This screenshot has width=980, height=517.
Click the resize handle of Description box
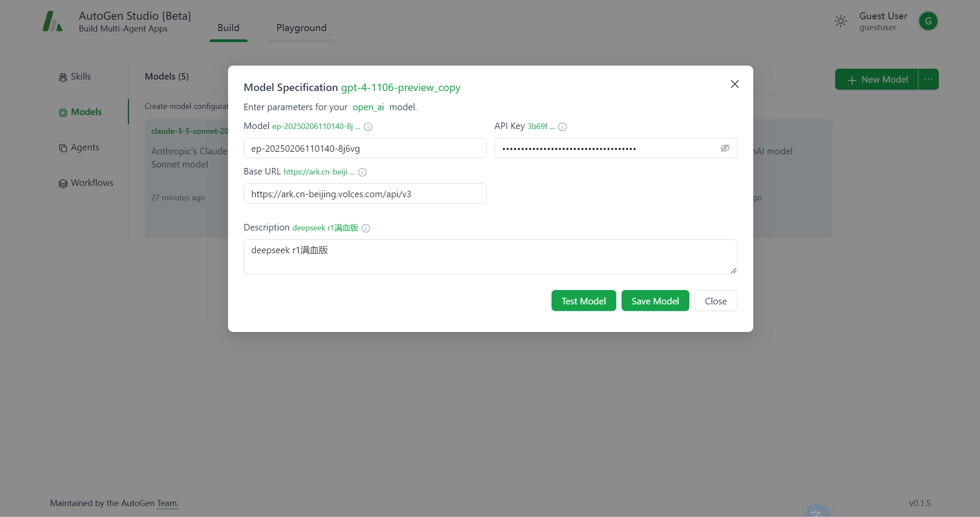tap(734, 270)
